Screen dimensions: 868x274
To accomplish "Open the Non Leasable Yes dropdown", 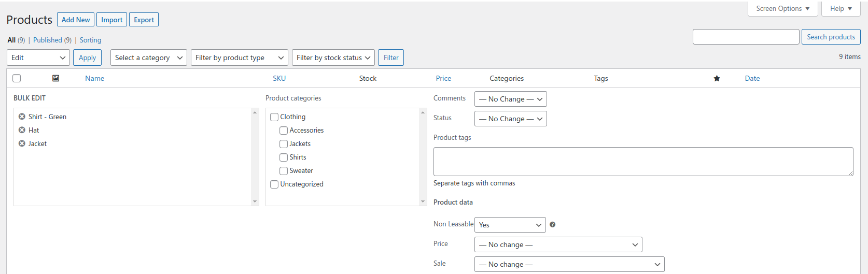I will [x=510, y=225].
